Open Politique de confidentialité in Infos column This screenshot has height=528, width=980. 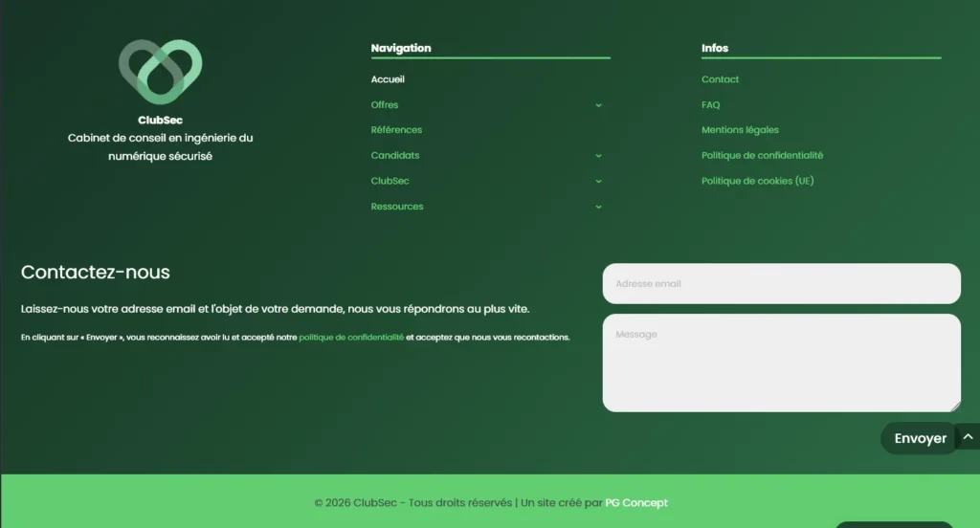762,156
